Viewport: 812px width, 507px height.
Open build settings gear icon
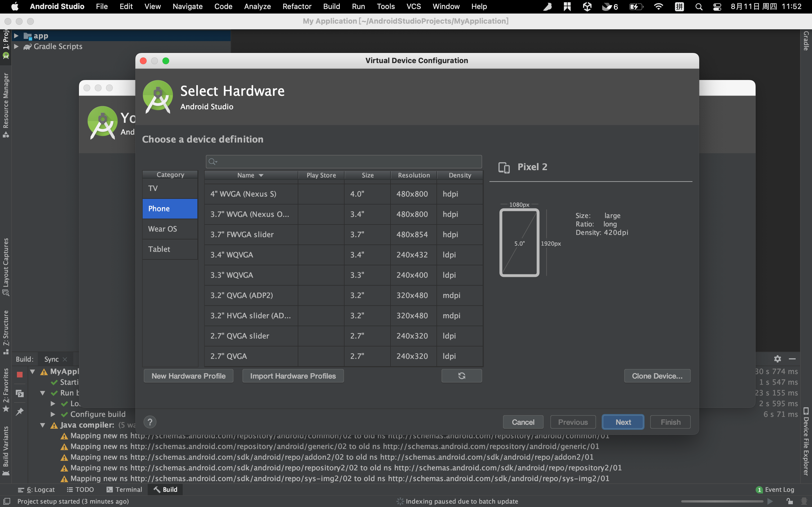(777, 359)
